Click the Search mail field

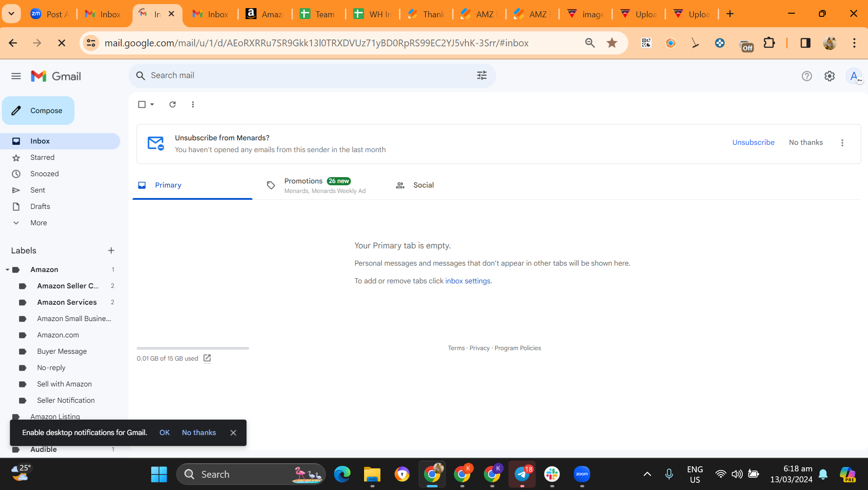point(312,75)
